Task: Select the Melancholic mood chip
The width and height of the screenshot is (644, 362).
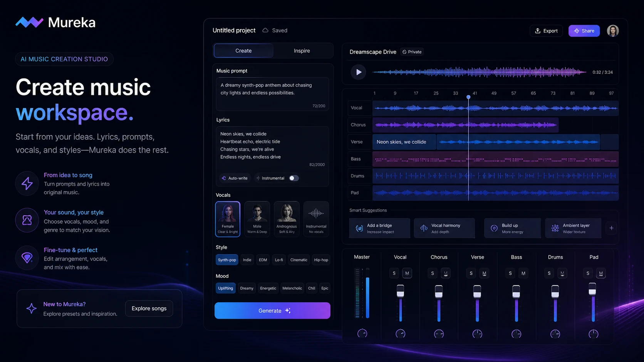Action: pyautogui.click(x=292, y=288)
